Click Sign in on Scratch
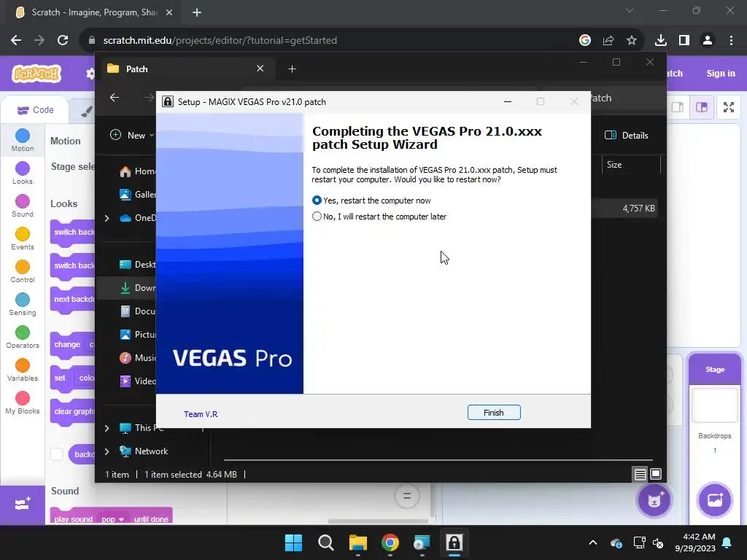 (720, 74)
